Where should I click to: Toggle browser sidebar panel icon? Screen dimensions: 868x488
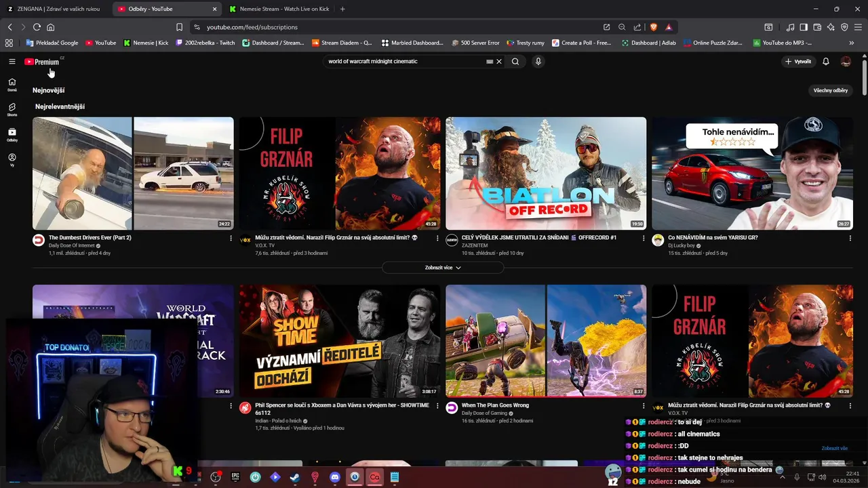point(804,27)
